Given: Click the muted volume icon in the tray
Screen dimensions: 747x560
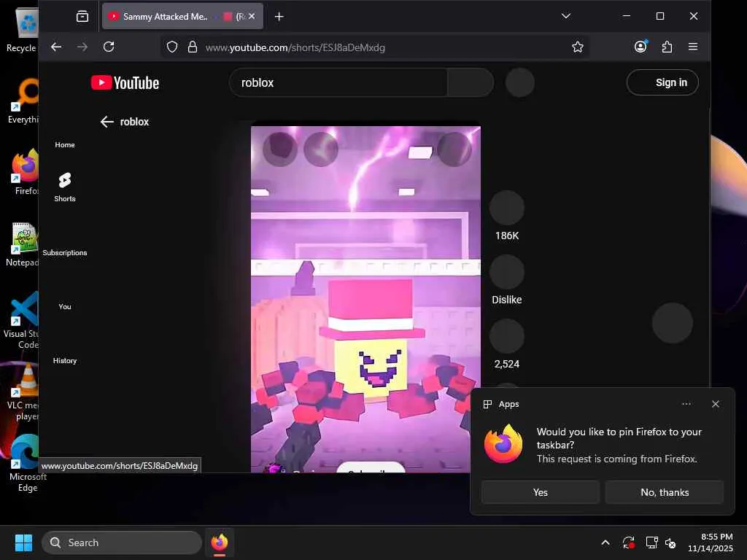Looking at the screenshot, I should pyautogui.click(x=670, y=542).
